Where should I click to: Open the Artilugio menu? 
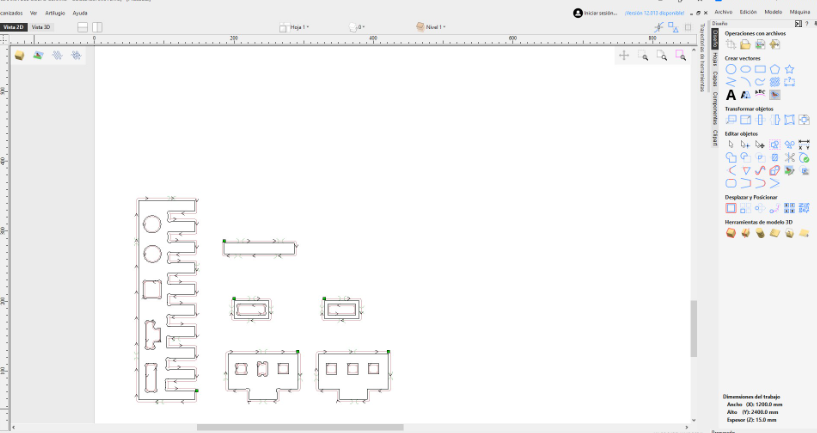(55, 13)
